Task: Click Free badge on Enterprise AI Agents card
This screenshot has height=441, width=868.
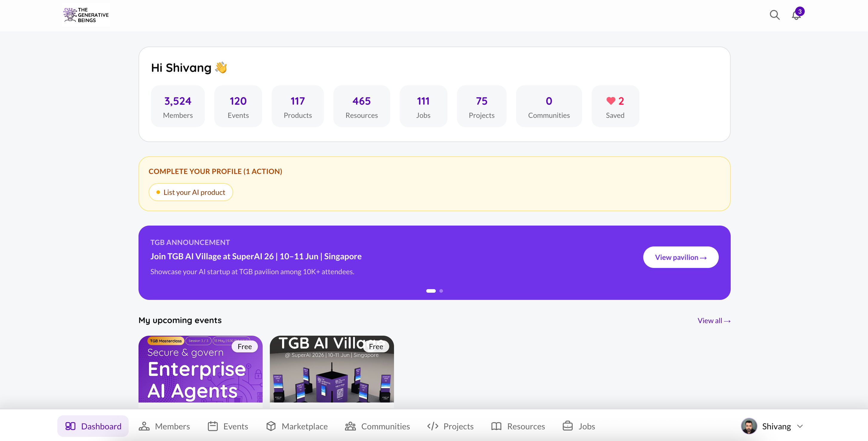Action: (245, 346)
